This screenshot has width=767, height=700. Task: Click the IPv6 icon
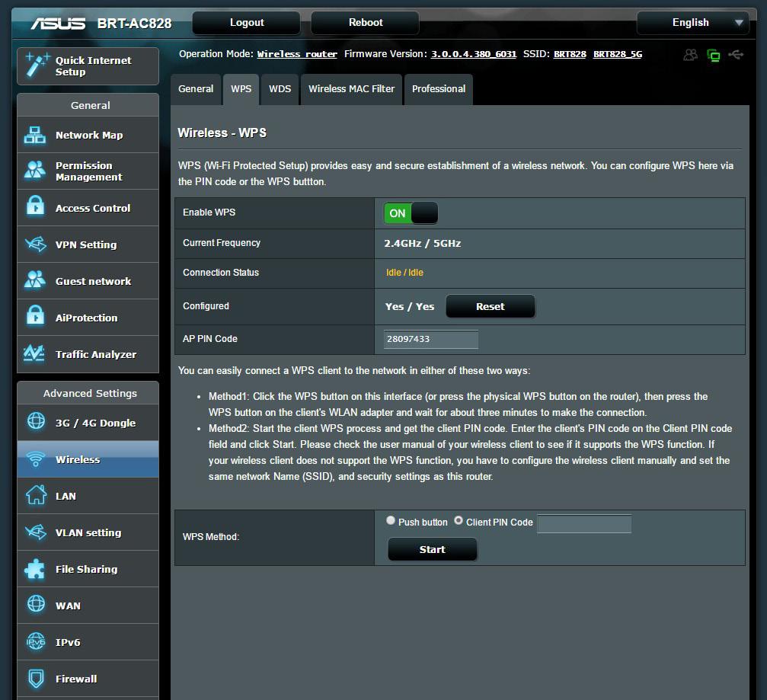point(36,641)
